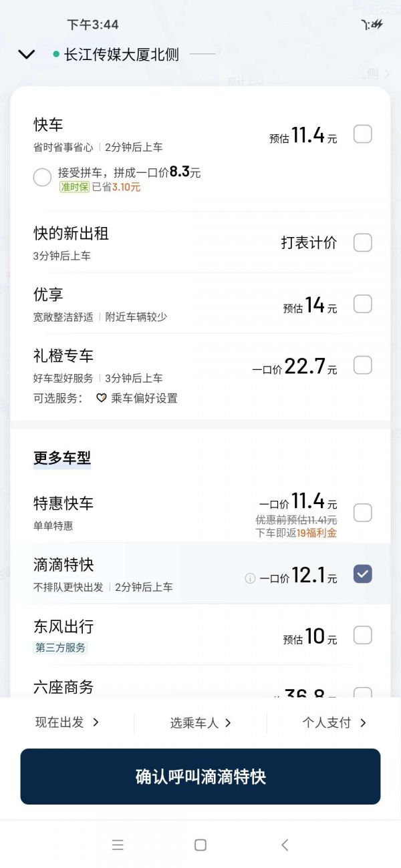Tap the 准时保 badge under 快车
The image size is (401, 868).
74,187
